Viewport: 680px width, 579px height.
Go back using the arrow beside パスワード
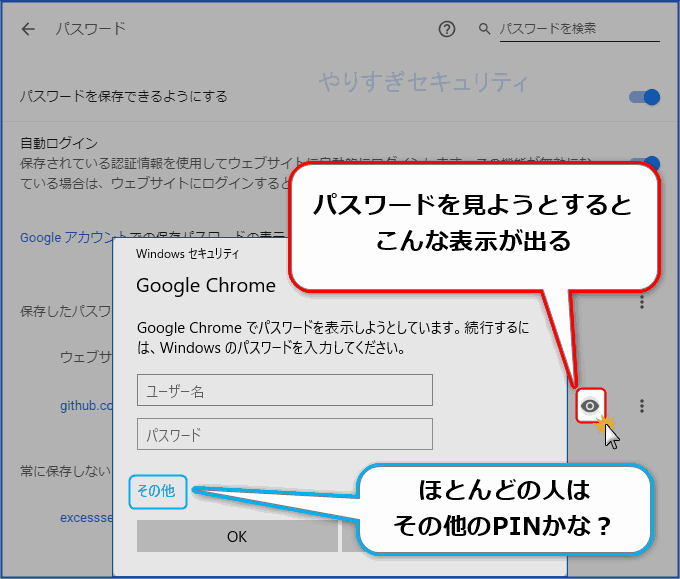(x=28, y=29)
